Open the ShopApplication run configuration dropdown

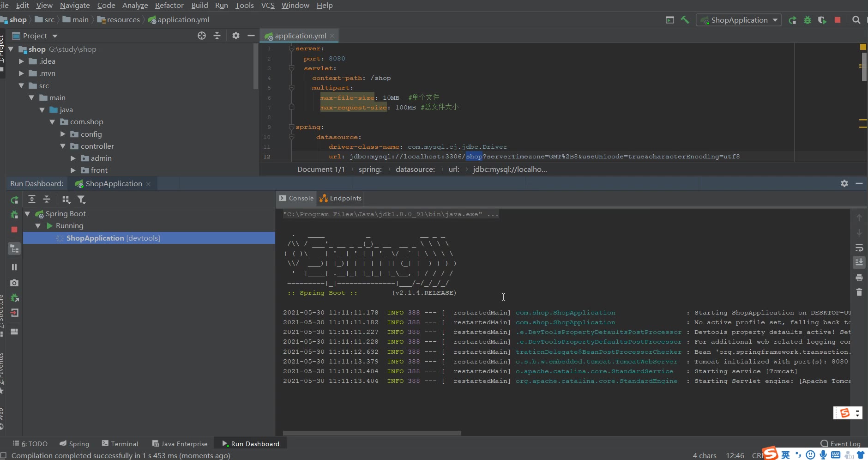(739, 20)
